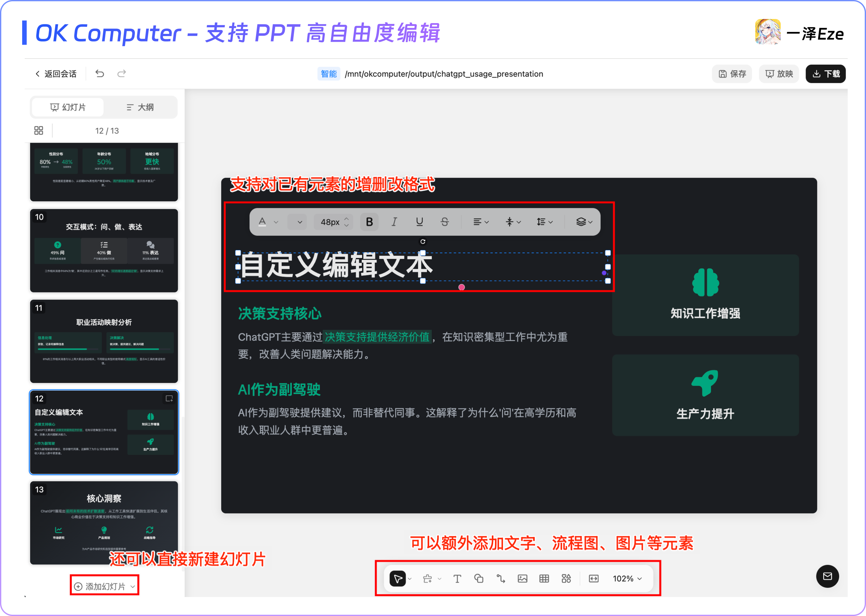This screenshot has height=616, width=866.
Task: Click the undo arrow
Action: tap(100, 73)
